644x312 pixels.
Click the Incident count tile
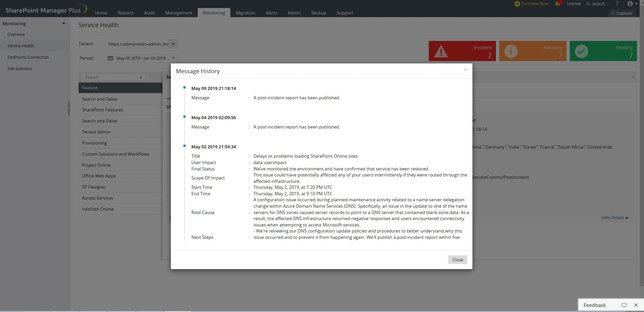pos(462,51)
